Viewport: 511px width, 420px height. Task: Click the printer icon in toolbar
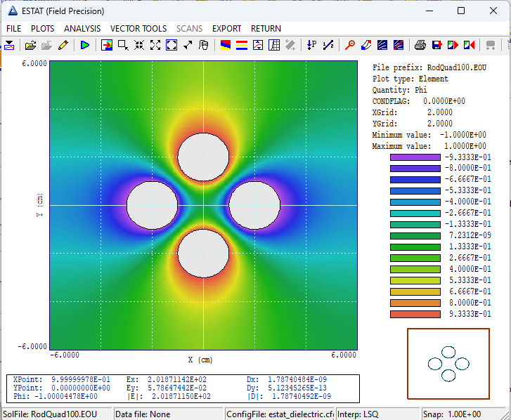(420, 45)
